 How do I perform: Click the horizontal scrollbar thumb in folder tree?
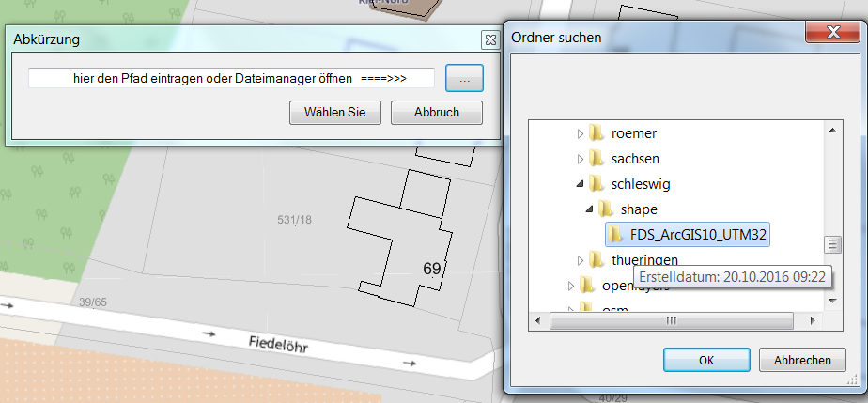click(x=672, y=320)
